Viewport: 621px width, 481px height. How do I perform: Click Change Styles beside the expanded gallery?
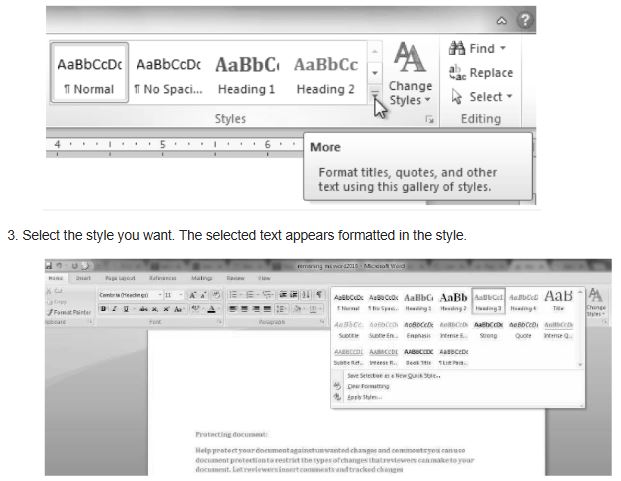[x=595, y=302]
